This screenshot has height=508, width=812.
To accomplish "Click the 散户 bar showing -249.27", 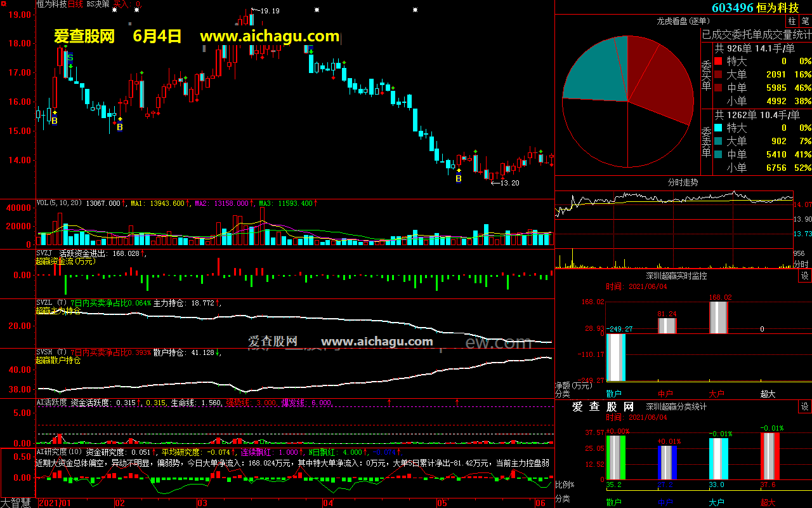I will click(616, 357).
